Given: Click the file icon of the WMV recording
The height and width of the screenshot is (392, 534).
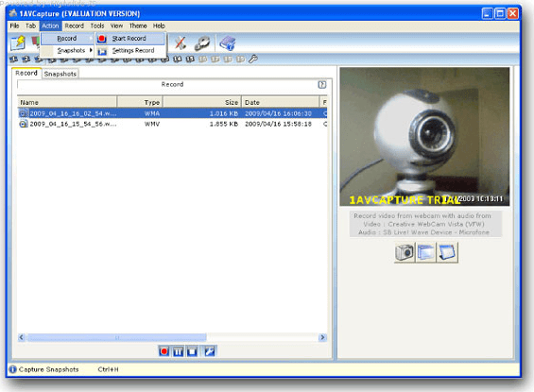Looking at the screenshot, I should pos(24,124).
